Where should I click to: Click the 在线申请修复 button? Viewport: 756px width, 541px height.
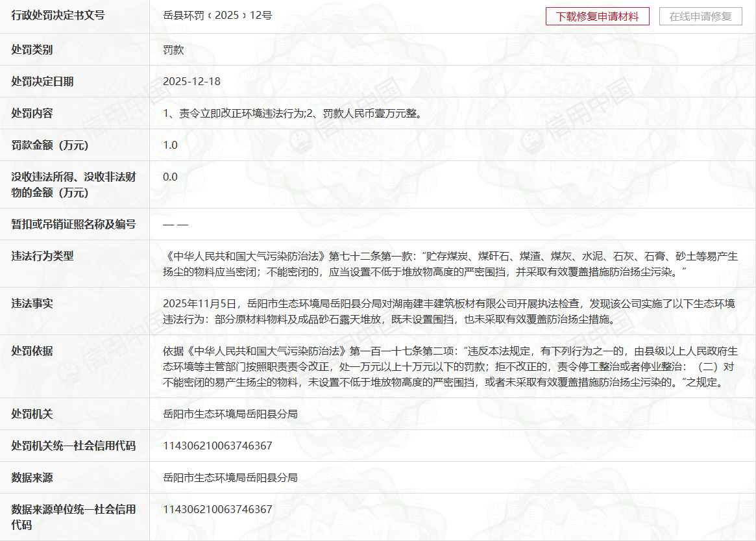700,16
